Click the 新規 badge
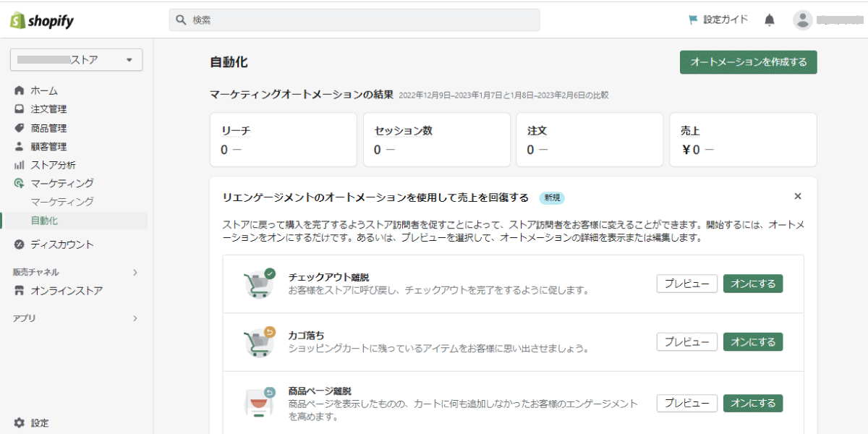Screen dimensions: 868x434 pos(552,197)
